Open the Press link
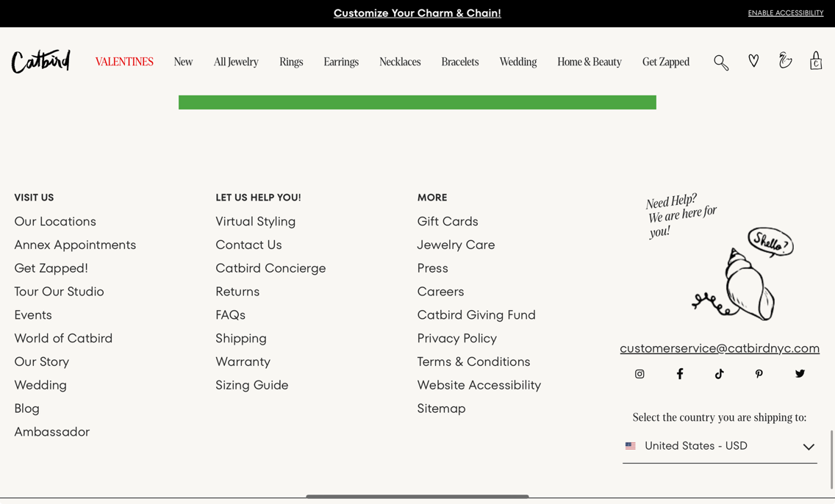Image resolution: width=835 pixels, height=504 pixels. pyautogui.click(x=432, y=268)
